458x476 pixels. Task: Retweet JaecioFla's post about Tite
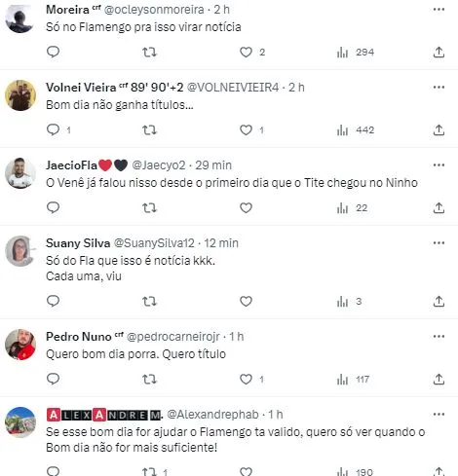click(149, 208)
